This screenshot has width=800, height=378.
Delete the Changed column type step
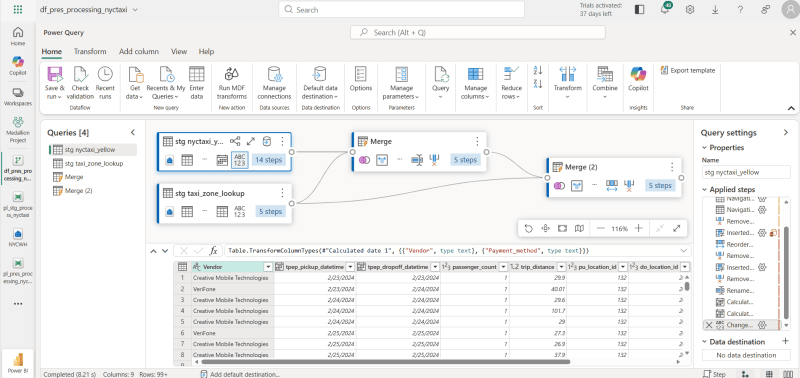coord(709,325)
